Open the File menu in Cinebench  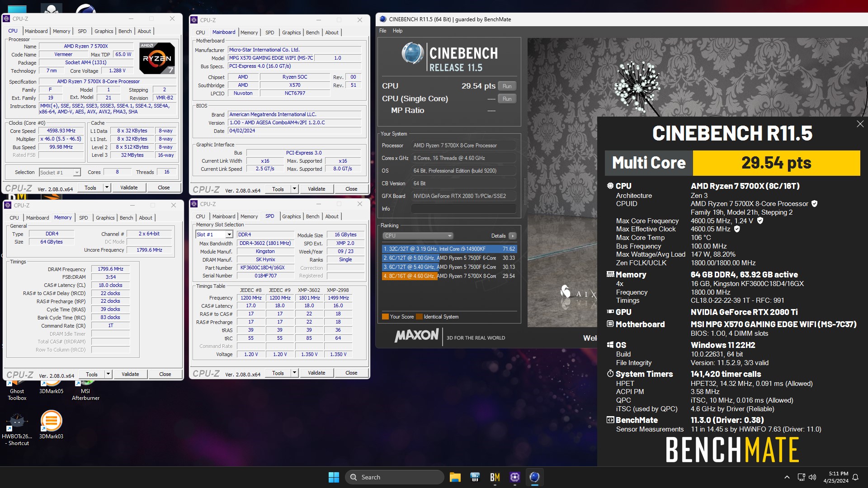(382, 31)
